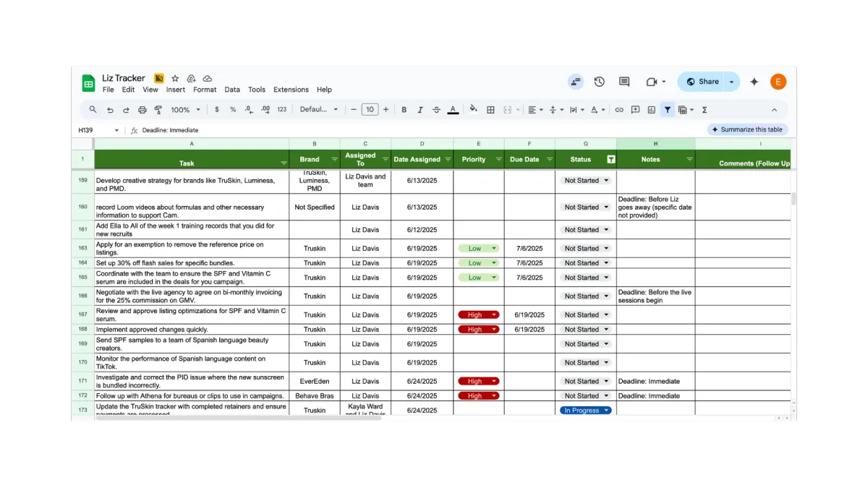Open the text color picker
Viewport: 868px width, 488px height.
pyautogui.click(x=453, y=110)
